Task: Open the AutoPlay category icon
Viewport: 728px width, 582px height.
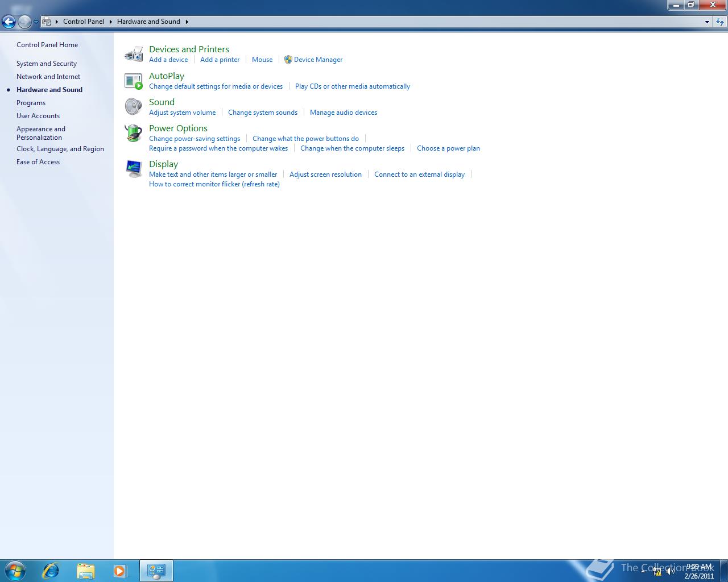Action: pyautogui.click(x=134, y=81)
